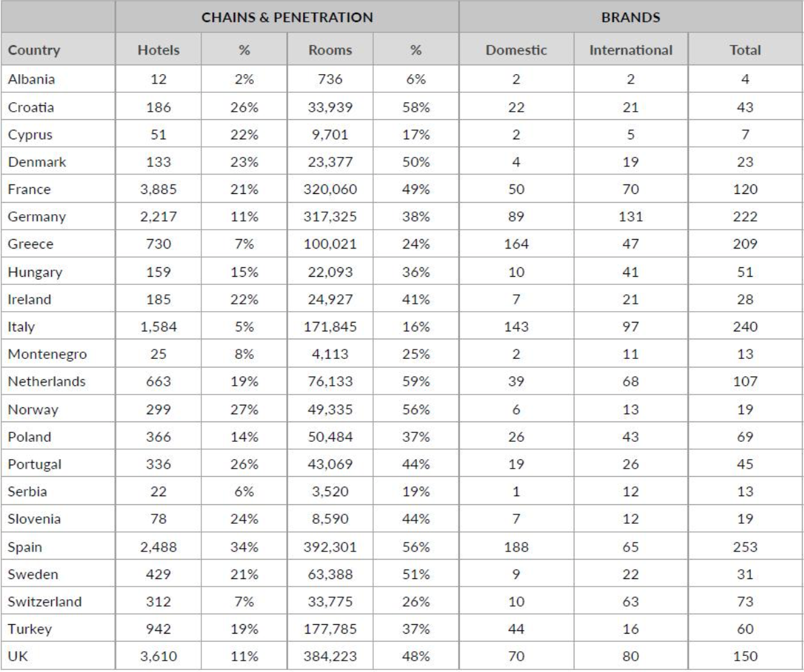The width and height of the screenshot is (804, 672).
Task: Click the BRANDS group header
Action: click(631, 16)
